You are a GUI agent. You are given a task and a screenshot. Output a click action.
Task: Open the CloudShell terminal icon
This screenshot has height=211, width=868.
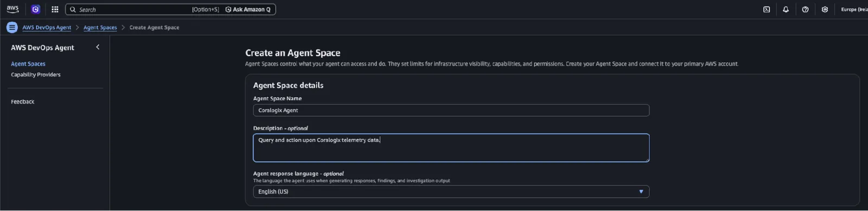click(767, 9)
